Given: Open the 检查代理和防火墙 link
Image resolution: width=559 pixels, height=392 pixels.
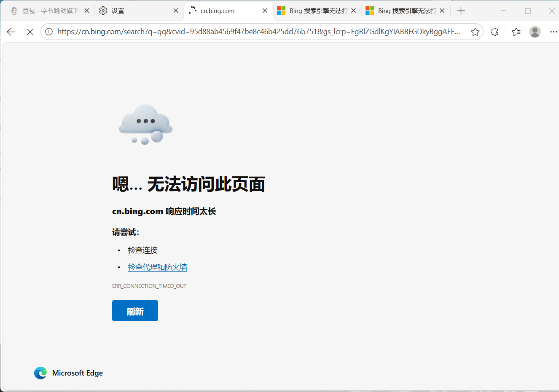Looking at the screenshot, I should 157,267.
